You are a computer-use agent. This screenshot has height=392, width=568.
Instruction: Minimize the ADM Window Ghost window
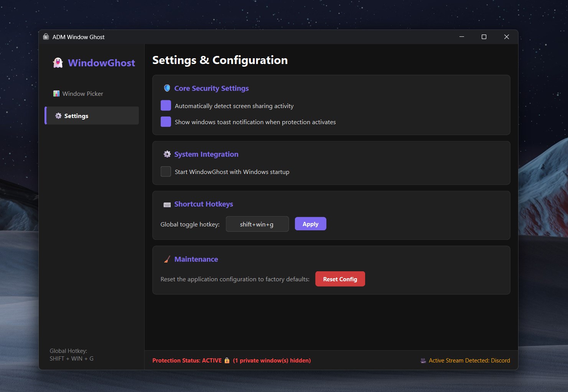462,37
